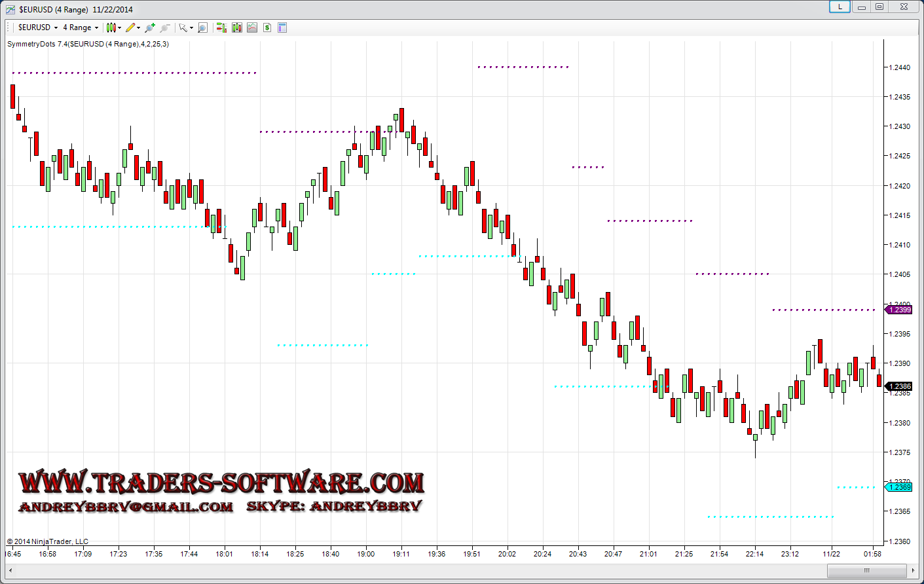Open the Data Series candlestick icon
Viewport: 924px width, 584px height.
237,27
